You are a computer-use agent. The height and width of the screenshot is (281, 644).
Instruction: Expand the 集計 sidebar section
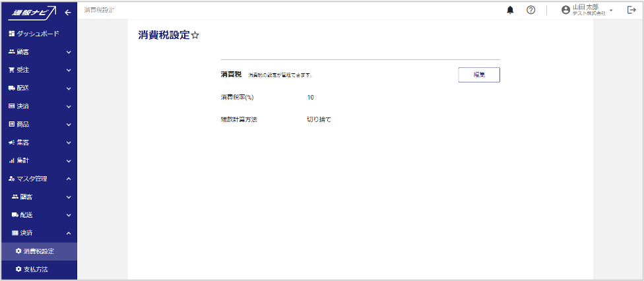(38, 160)
